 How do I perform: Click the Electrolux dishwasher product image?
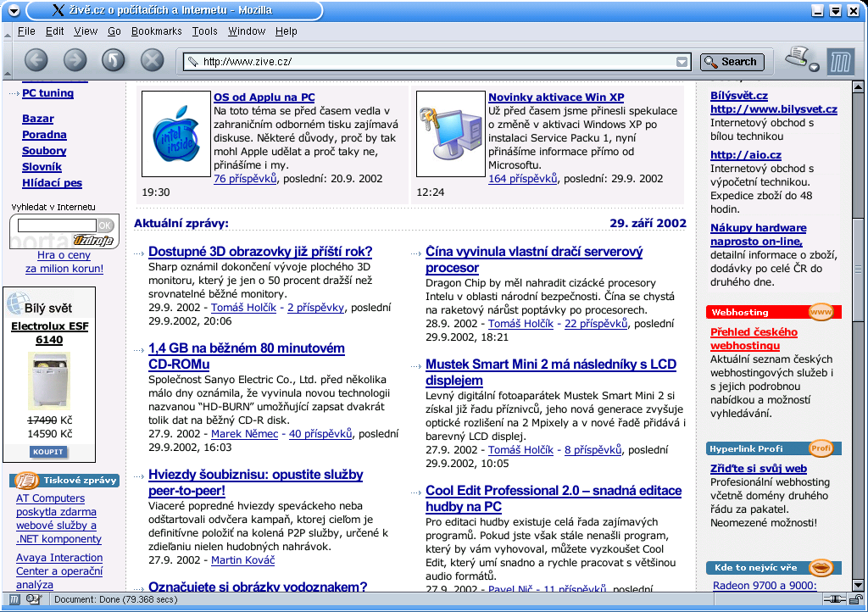coord(49,381)
